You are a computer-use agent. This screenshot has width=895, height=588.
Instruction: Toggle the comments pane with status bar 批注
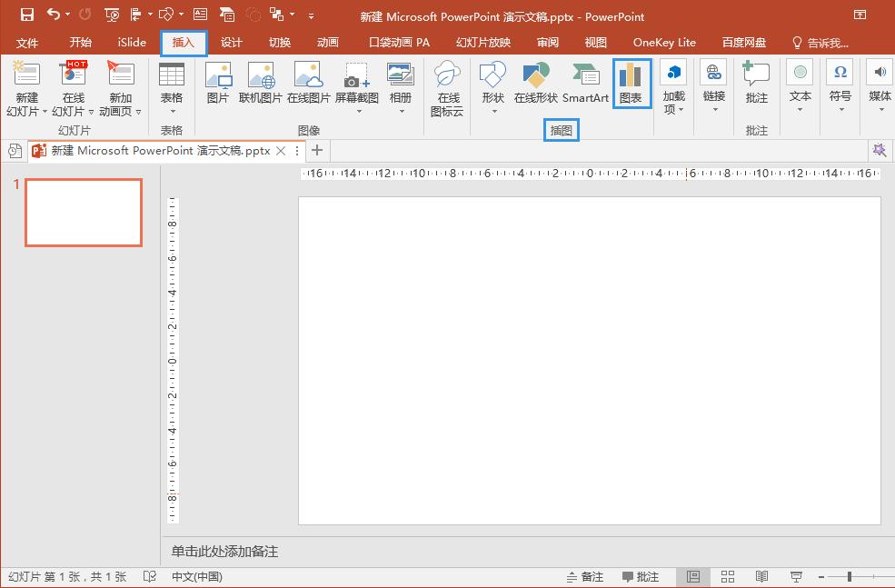coord(641,576)
